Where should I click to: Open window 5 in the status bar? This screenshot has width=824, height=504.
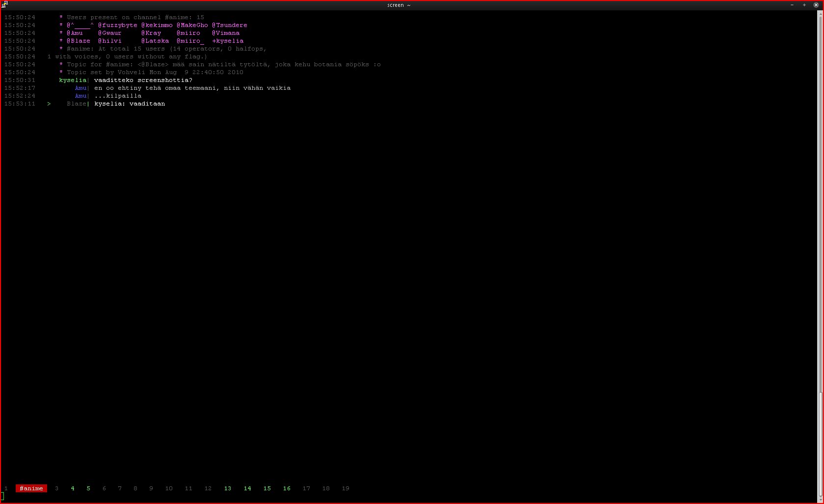(x=88, y=488)
